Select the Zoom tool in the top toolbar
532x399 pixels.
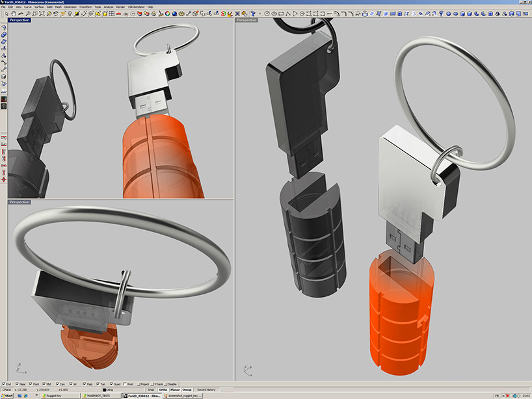pyautogui.click(x=28, y=13)
